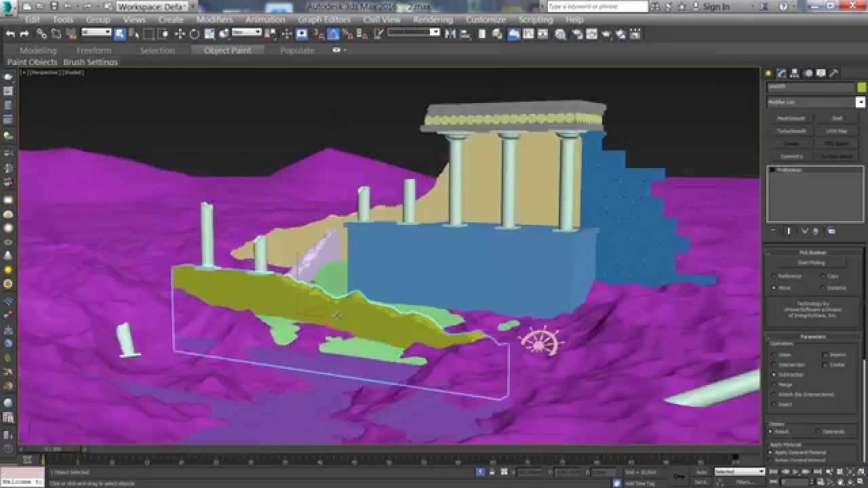Open the Customize menu
Viewport: 868px width, 488px height.
(x=486, y=20)
